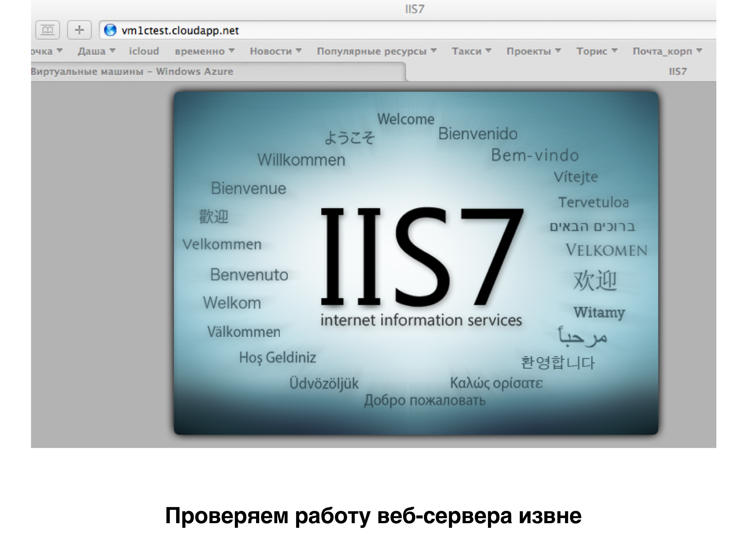Select the IIS7 browser tab
This screenshot has width=747, height=560.
pos(561,71)
